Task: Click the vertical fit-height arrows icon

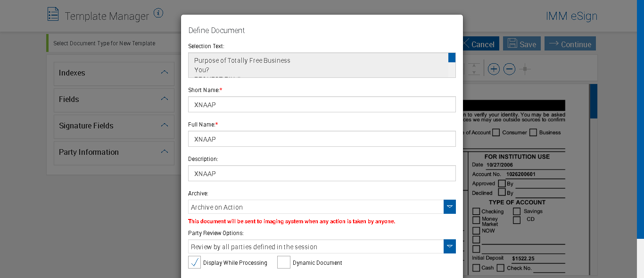Action: tap(474, 69)
